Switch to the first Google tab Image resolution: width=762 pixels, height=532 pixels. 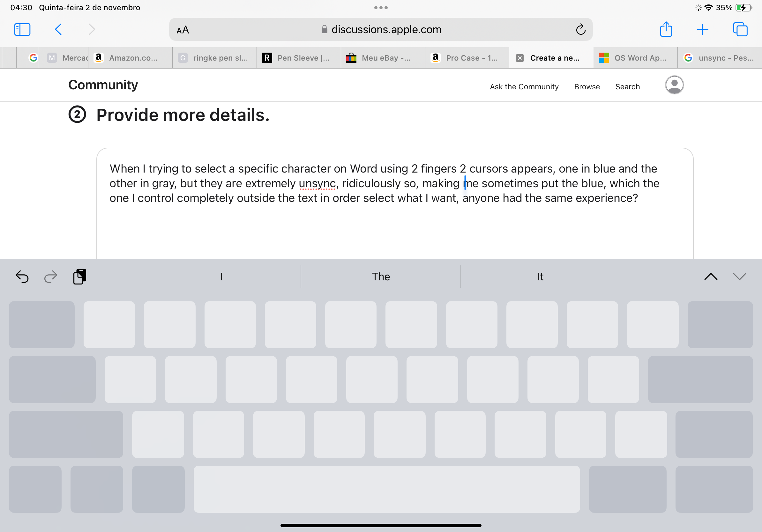(x=27, y=58)
